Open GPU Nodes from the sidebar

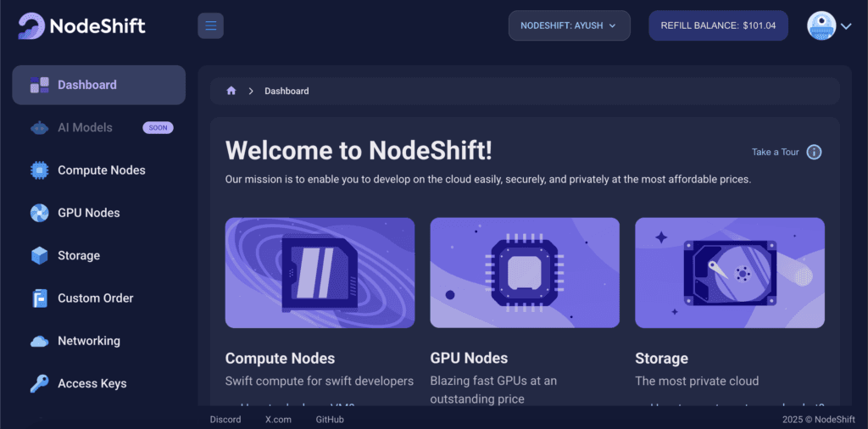click(88, 213)
